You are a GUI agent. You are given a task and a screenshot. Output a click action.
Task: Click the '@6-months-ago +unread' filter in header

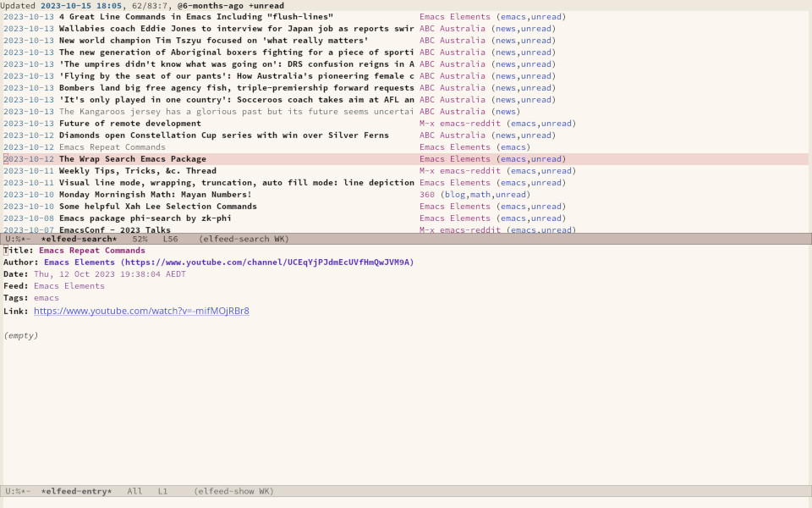click(x=231, y=6)
